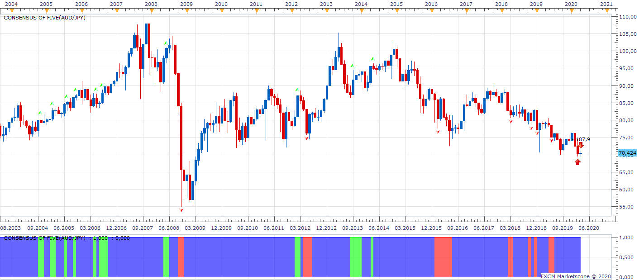Click the red signal arrow under the 2008 low
The width and height of the screenshot is (644, 280).
tap(181, 210)
